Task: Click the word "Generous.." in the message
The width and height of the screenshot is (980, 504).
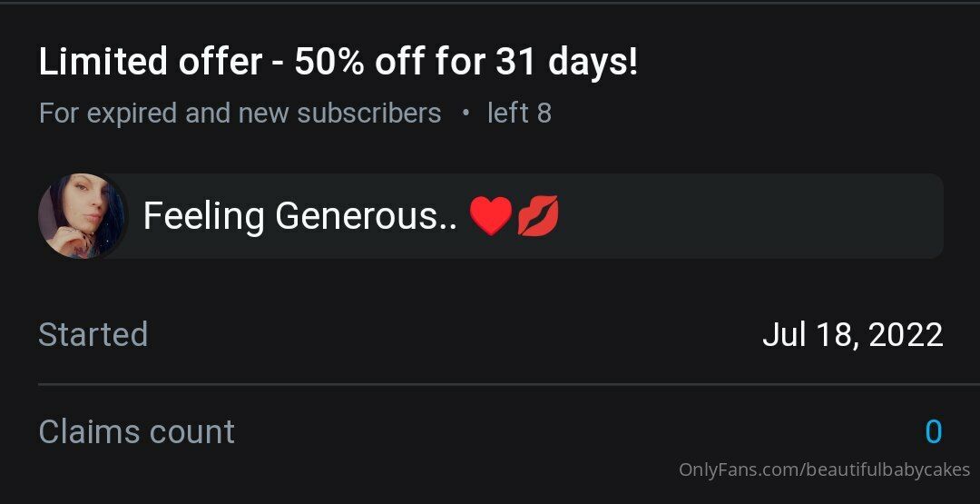Action: 367,216
